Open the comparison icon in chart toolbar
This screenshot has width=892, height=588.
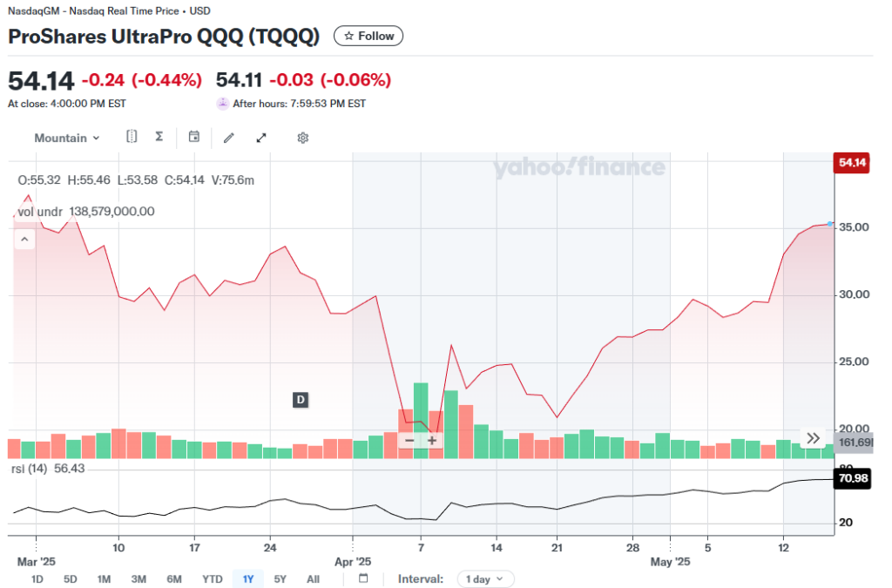132,137
